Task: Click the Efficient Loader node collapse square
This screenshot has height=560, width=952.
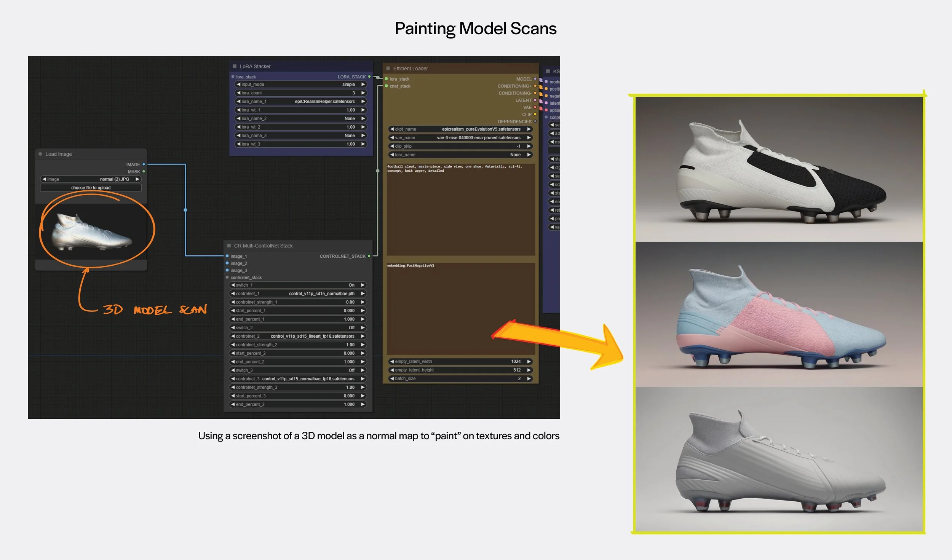Action: tap(388, 69)
